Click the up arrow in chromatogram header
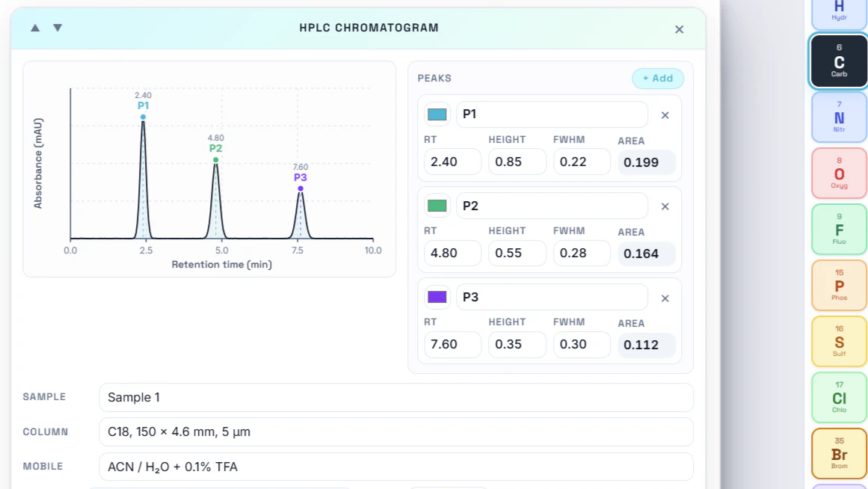The height and width of the screenshot is (489, 868). pos(35,28)
